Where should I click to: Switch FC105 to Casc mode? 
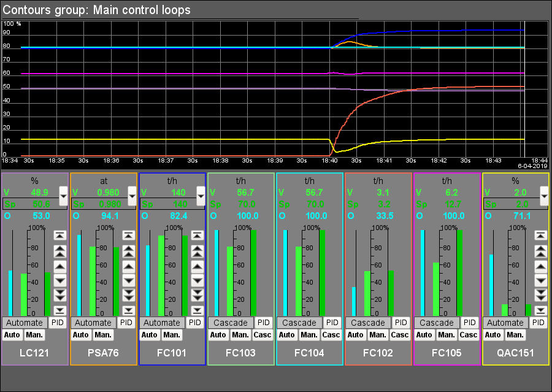pyautogui.click(x=468, y=335)
